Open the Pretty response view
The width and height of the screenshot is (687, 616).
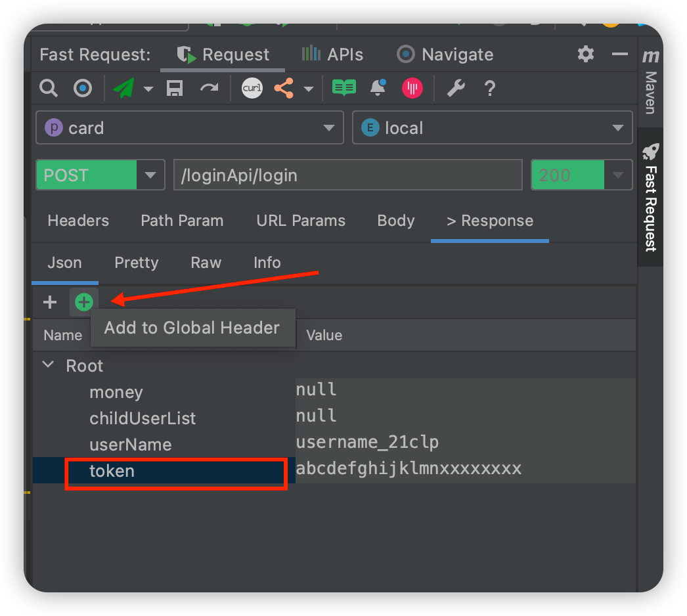click(136, 263)
